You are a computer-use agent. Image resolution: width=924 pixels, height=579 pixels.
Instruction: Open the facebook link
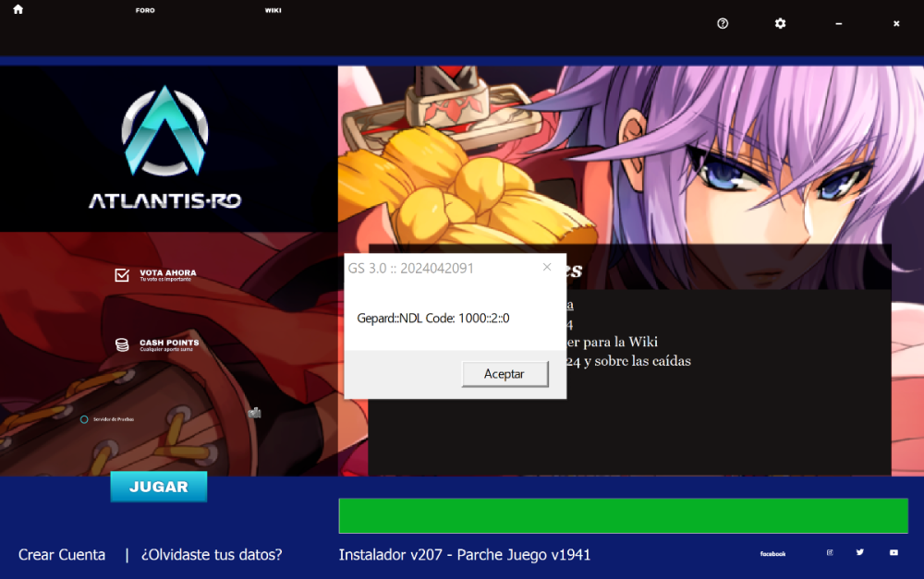click(772, 554)
